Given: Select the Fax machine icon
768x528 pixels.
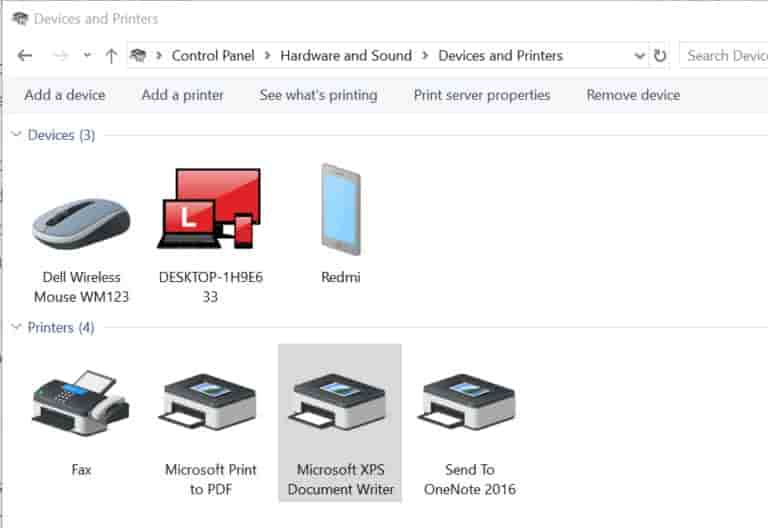Looking at the screenshot, I should coord(81,403).
